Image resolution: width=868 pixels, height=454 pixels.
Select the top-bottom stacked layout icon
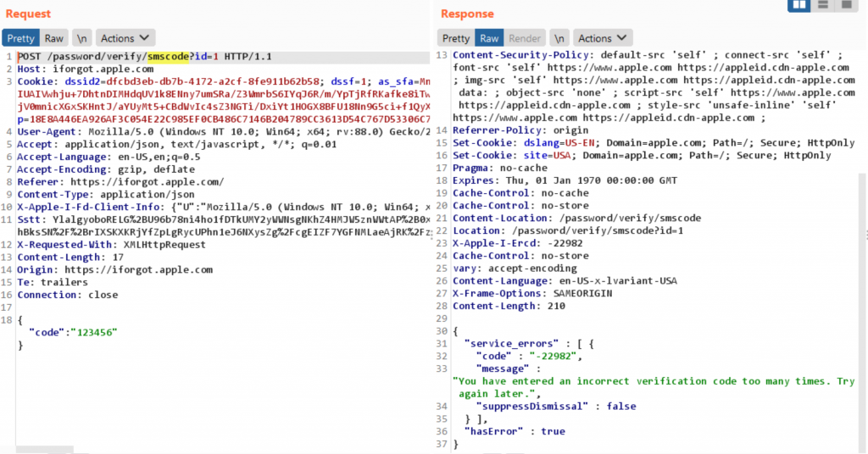point(823,5)
